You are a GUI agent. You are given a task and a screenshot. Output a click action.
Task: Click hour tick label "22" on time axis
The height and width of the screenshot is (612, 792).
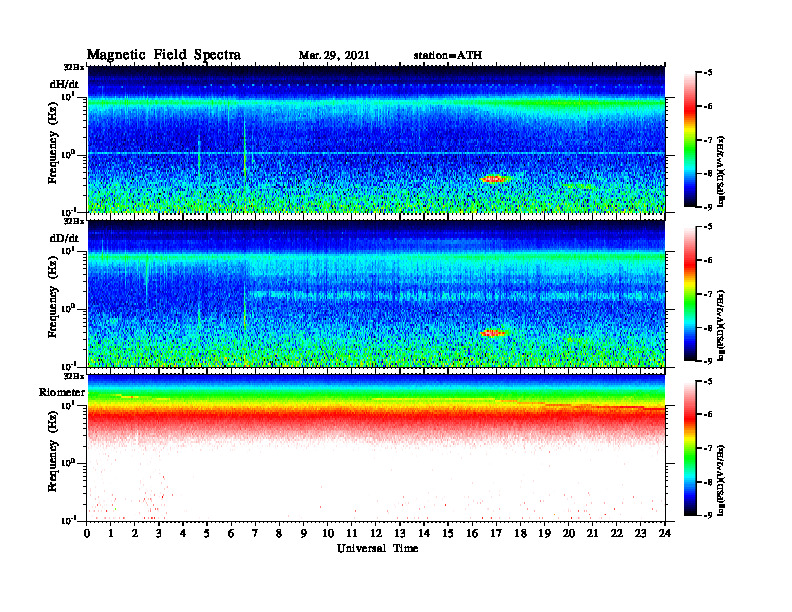click(617, 533)
